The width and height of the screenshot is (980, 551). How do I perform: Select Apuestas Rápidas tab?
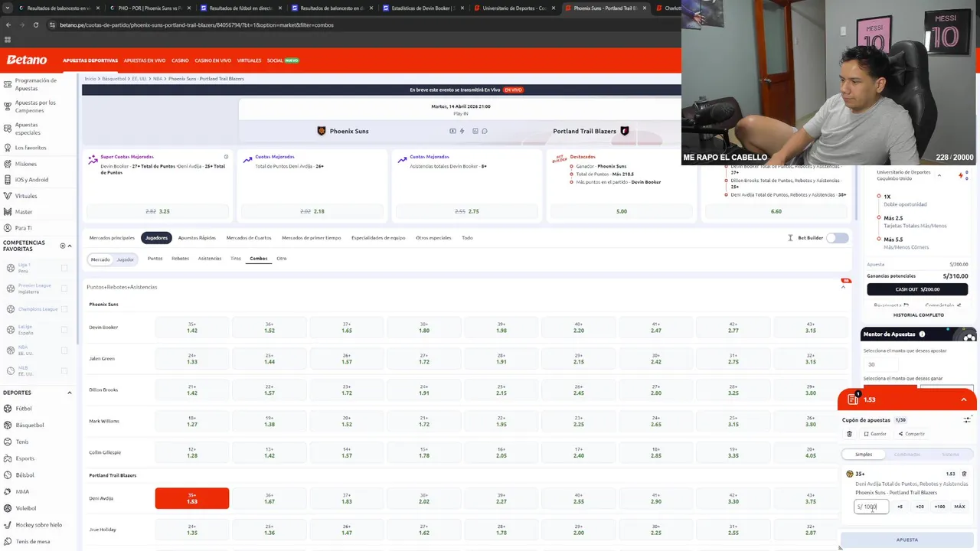(197, 238)
